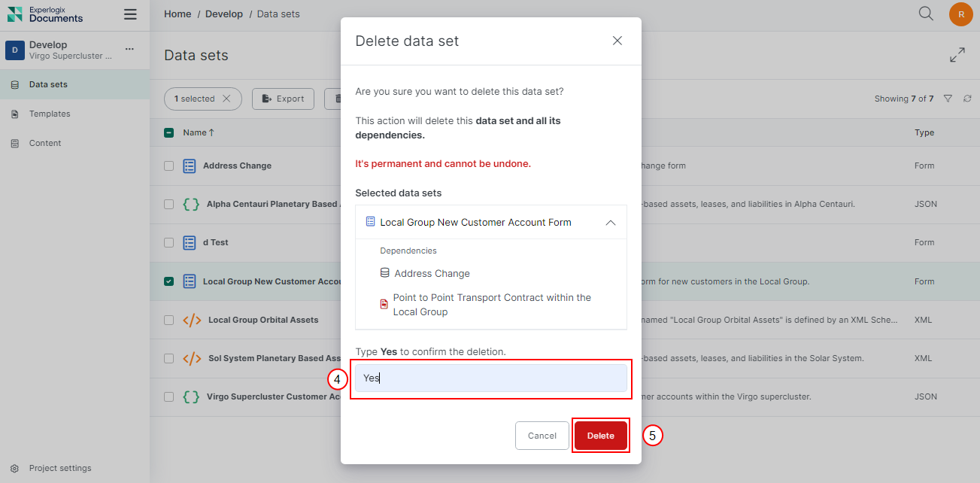This screenshot has height=483, width=980.
Task: Close the Delete data set dialog
Action: (617, 41)
